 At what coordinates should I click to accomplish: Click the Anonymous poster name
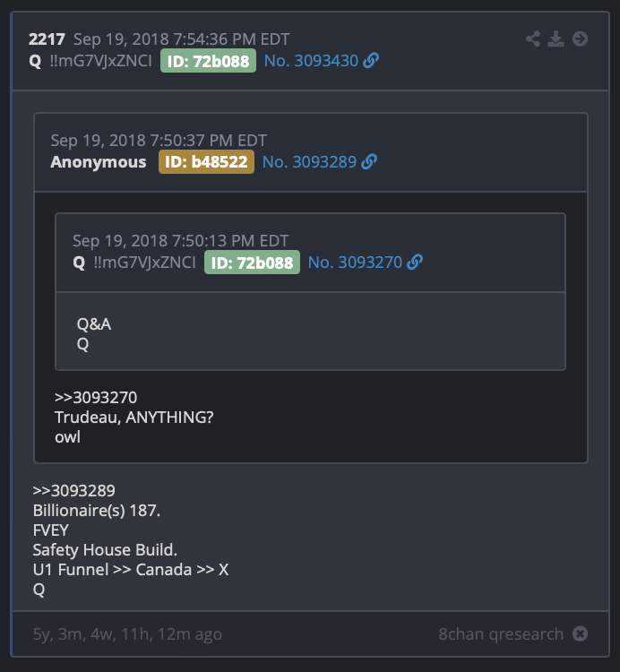click(x=99, y=162)
